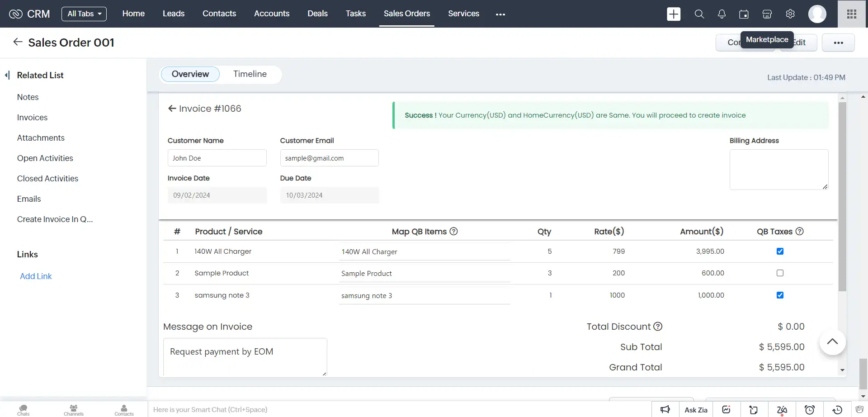Open the Marketplace store icon
Viewport: 868px width, 417px height.
click(x=767, y=14)
